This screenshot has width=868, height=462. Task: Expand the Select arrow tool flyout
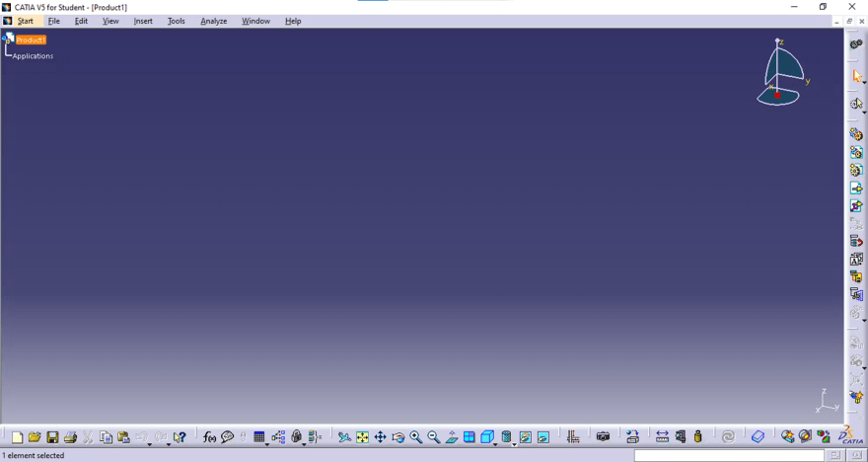864,83
